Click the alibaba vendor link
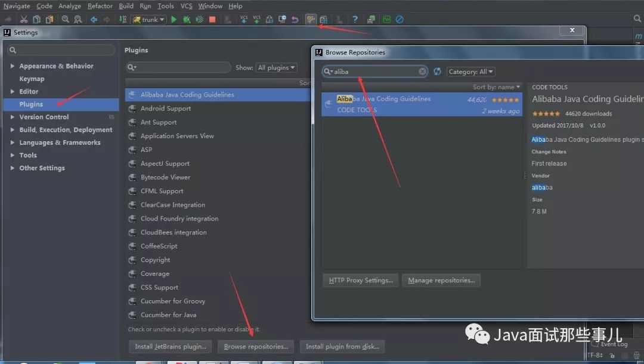 pyautogui.click(x=541, y=188)
